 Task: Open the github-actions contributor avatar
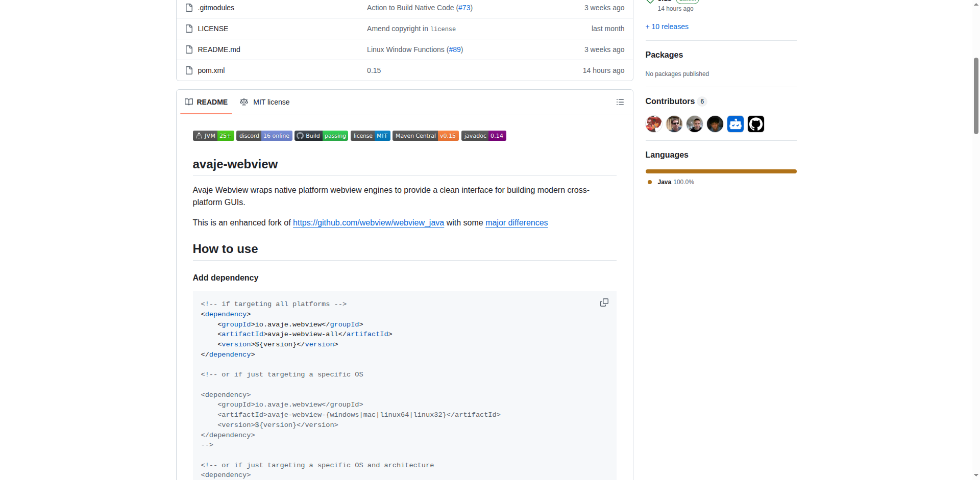point(755,123)
